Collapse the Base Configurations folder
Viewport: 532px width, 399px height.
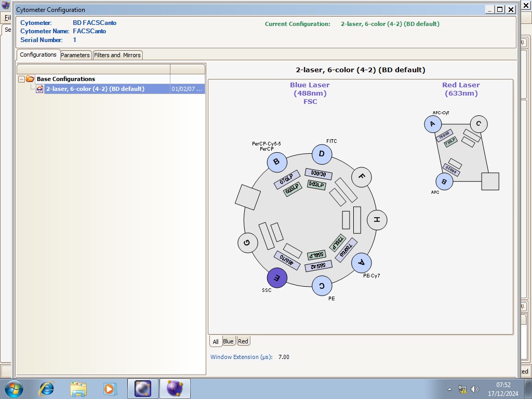(x=21, y=79)
